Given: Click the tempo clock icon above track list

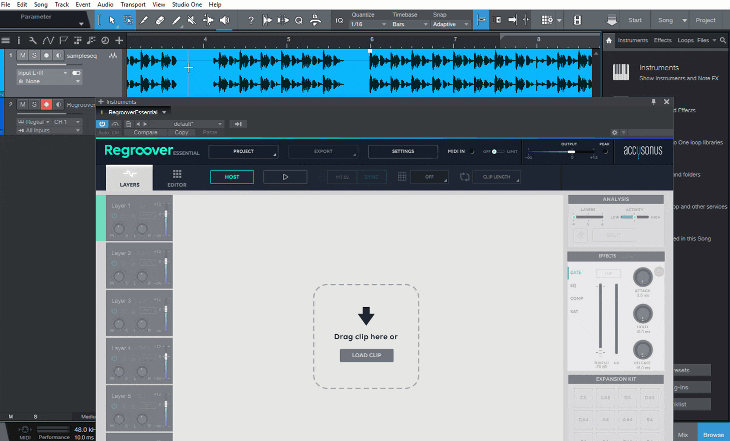Looking at the screenshot, I should pos(105,41).
